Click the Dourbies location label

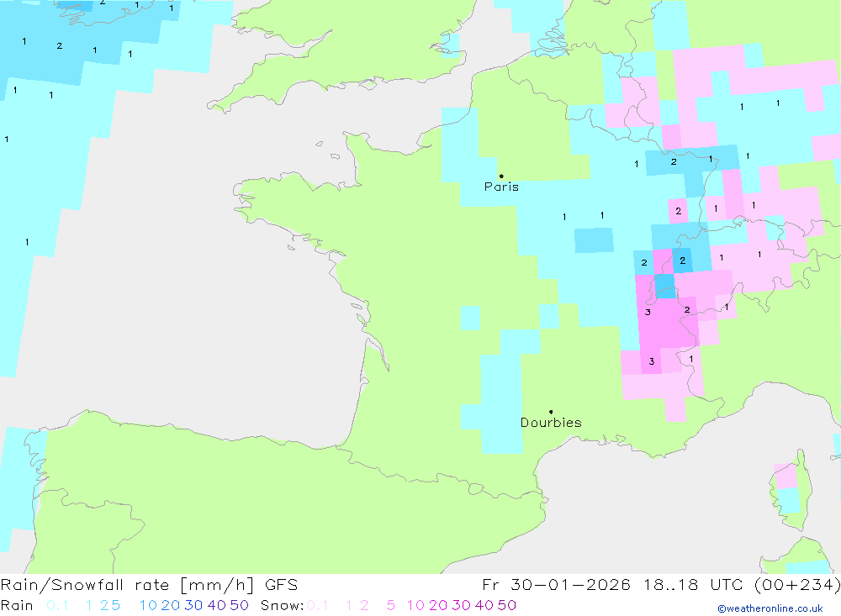[551, 423]
